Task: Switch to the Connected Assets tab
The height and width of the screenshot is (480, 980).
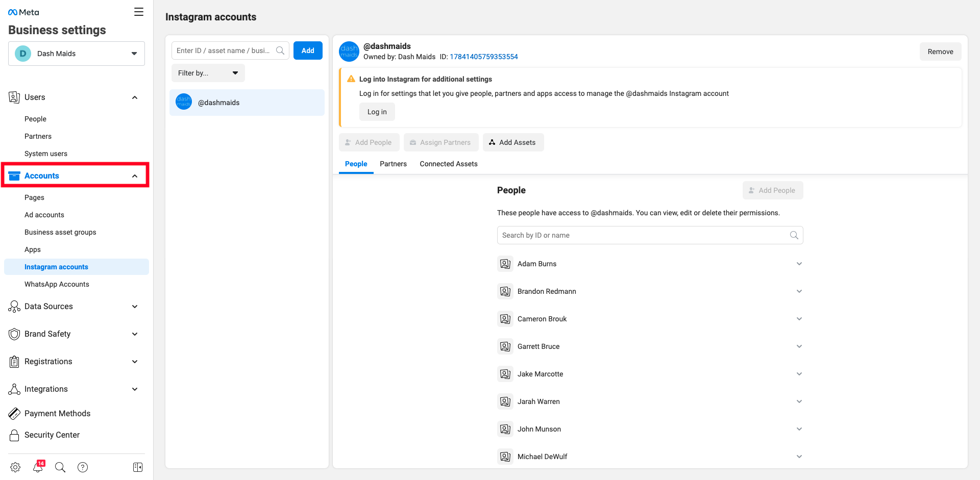Action: [448, 164]
